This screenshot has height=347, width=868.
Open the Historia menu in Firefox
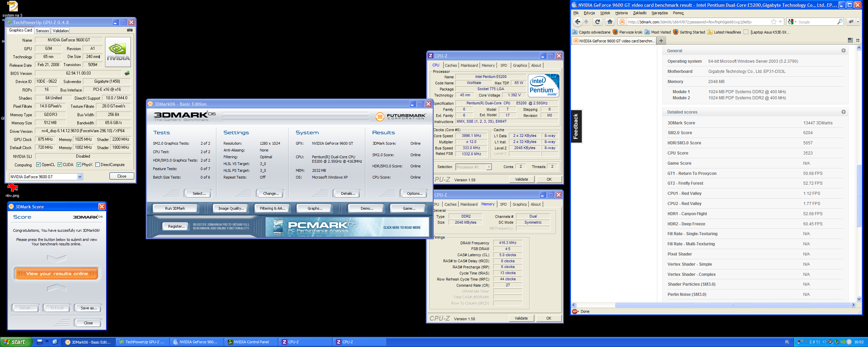tap(622, 13)
